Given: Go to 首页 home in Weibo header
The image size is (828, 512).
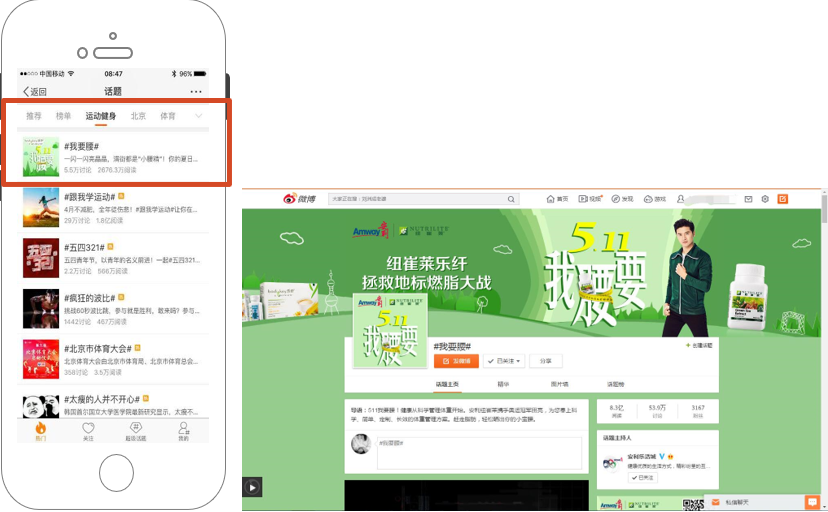Looking at the screenshot, I should [557, 199].
